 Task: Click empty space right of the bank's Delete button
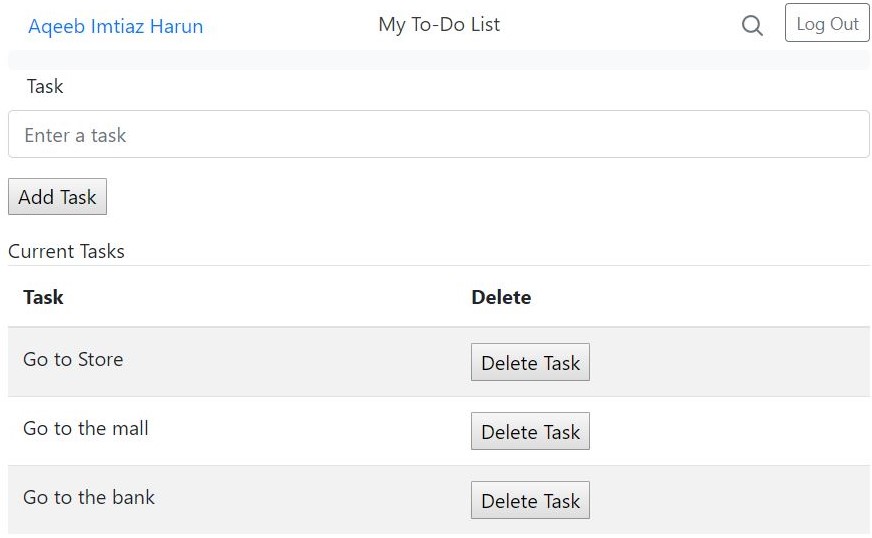pyautogui.click(x=730, y=501)
